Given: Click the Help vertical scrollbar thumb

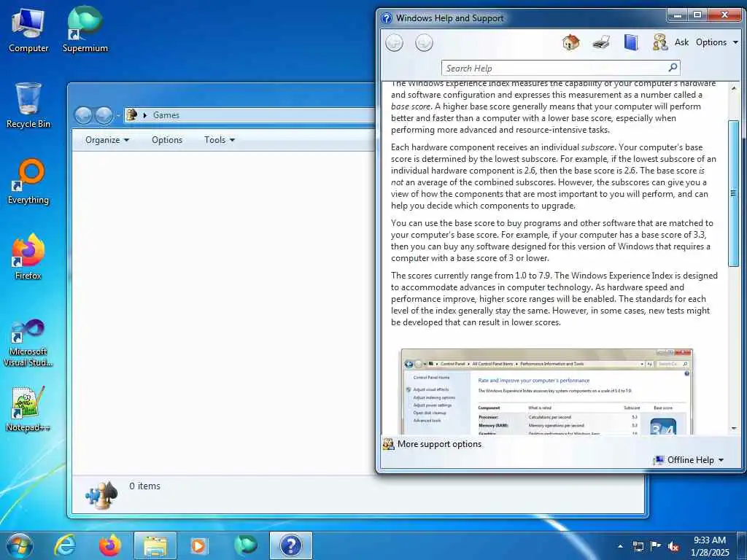Looking at the screenshot, I should (734, 192).
